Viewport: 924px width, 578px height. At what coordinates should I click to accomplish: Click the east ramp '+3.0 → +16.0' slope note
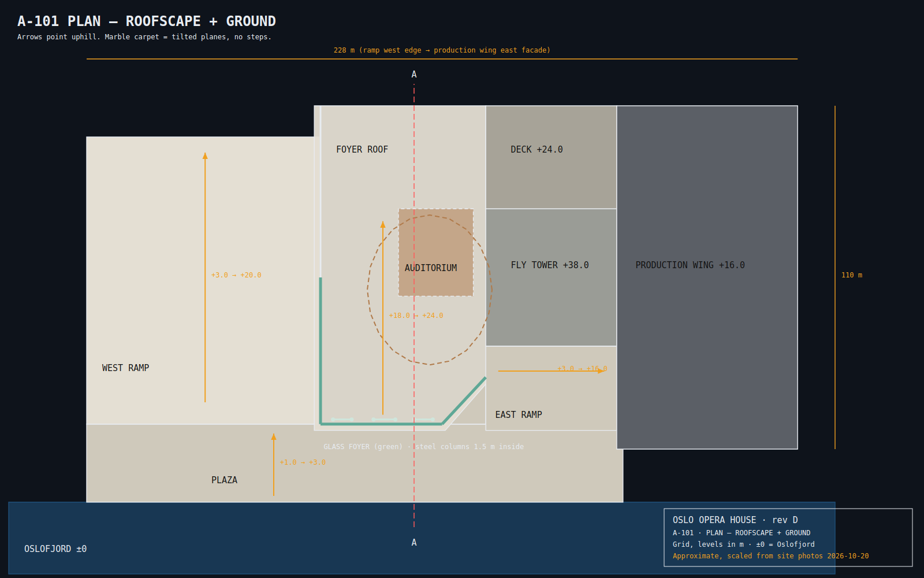point(582,368)
